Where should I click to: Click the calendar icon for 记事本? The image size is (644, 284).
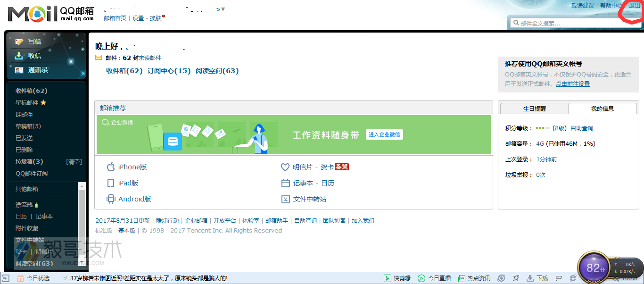pos(285,183)
